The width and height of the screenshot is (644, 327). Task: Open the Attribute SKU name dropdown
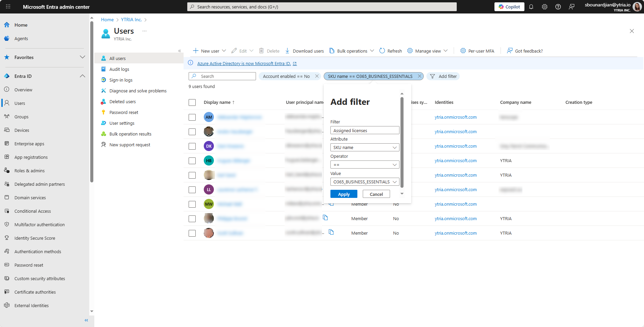(365, 147)
